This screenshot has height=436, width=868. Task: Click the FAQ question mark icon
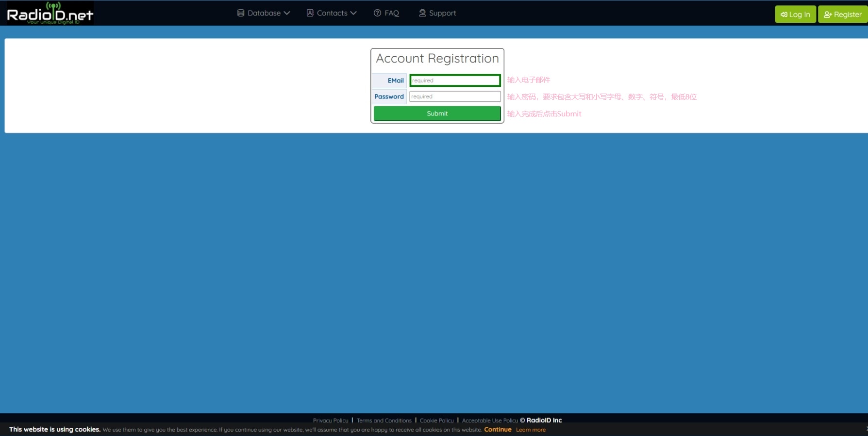click(377, 13)
